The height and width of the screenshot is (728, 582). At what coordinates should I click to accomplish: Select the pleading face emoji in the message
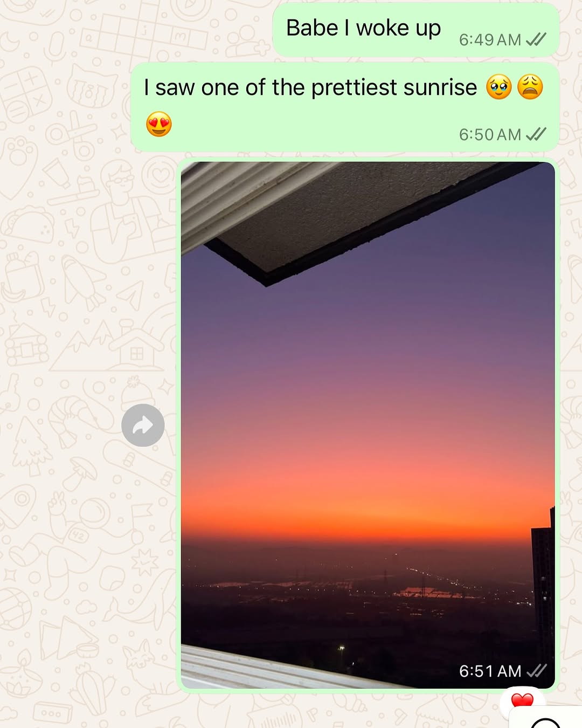point(499,87)
